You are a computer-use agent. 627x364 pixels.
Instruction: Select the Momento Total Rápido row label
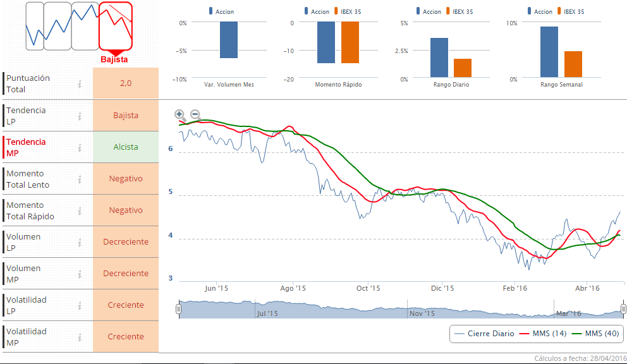(30, 210)
